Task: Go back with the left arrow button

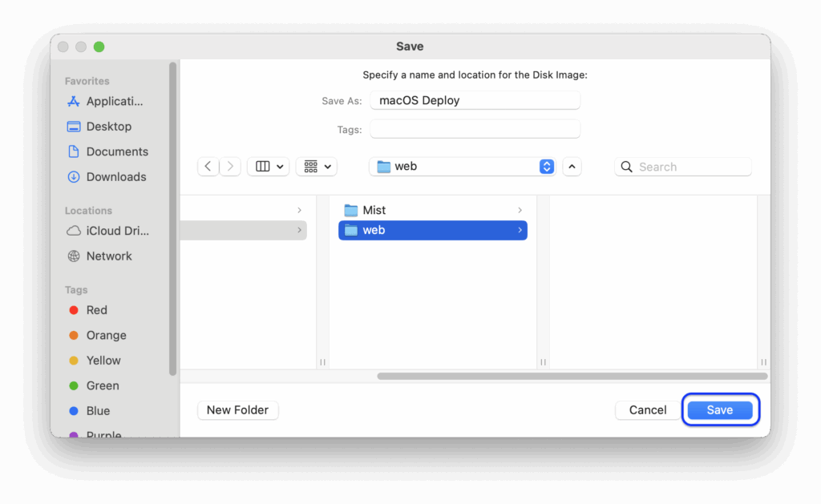Action: pyautogui.click(x=208, y=167)
